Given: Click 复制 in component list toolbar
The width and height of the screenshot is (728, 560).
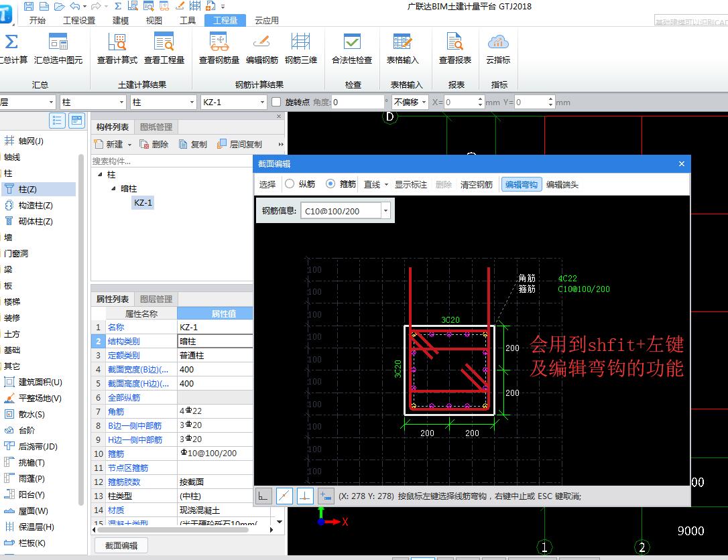Looking at the screenshot, I should [x=192, y=145].
